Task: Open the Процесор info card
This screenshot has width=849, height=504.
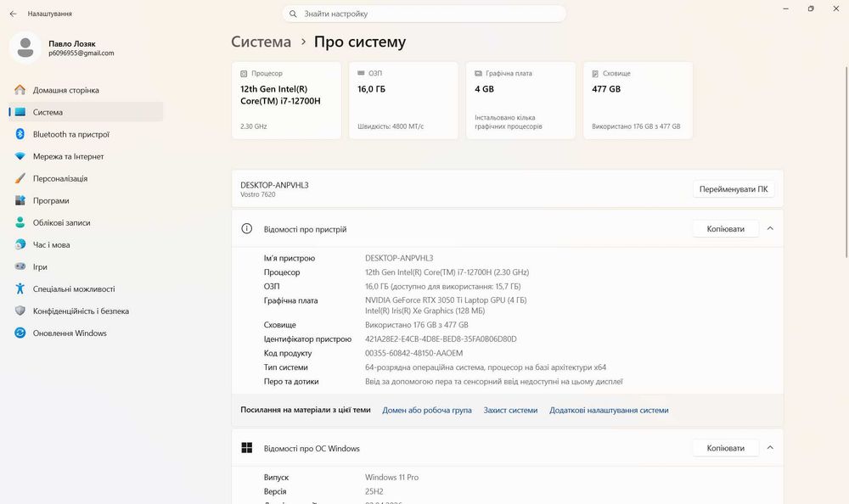Action: 286,100
